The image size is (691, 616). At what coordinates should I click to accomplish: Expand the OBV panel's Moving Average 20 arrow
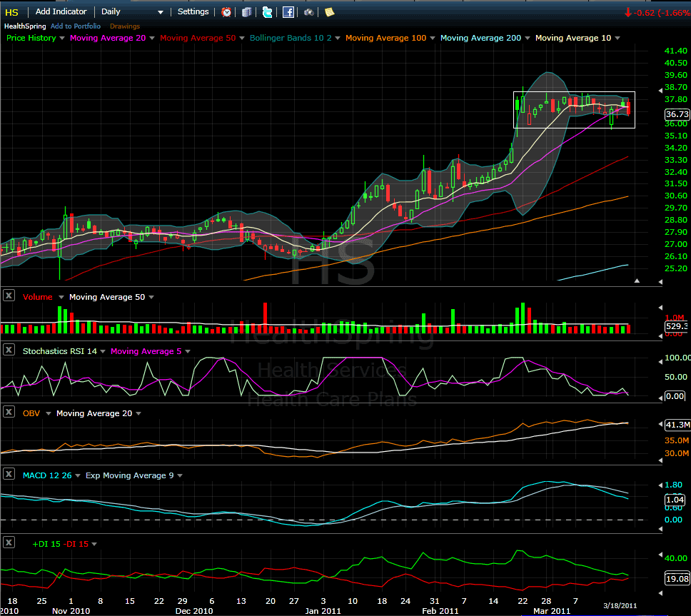[x=138, y=414]
